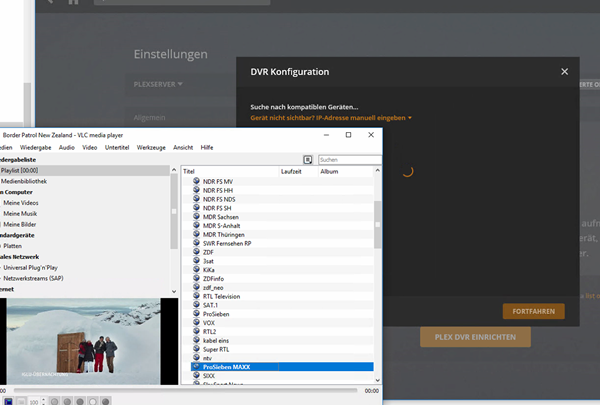Toggle the playlist view mode icon

[x=308, y=160]
